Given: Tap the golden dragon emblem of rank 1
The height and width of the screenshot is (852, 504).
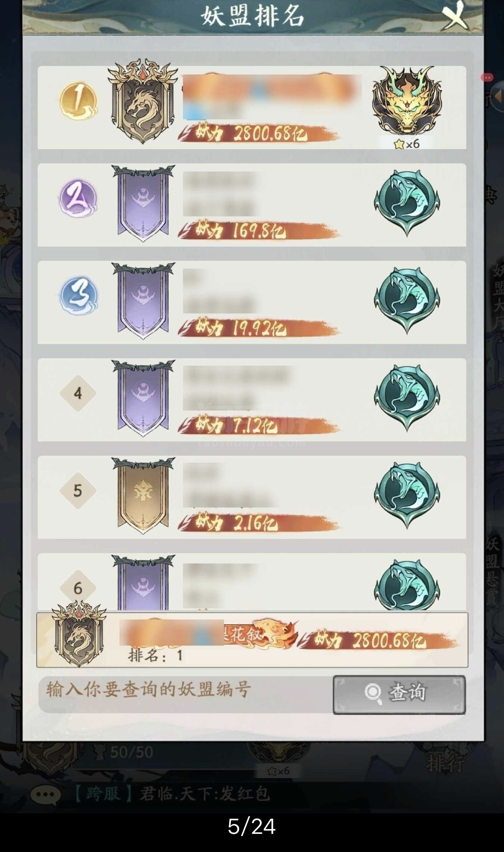Looking at the screenshot, I should 407,100.
